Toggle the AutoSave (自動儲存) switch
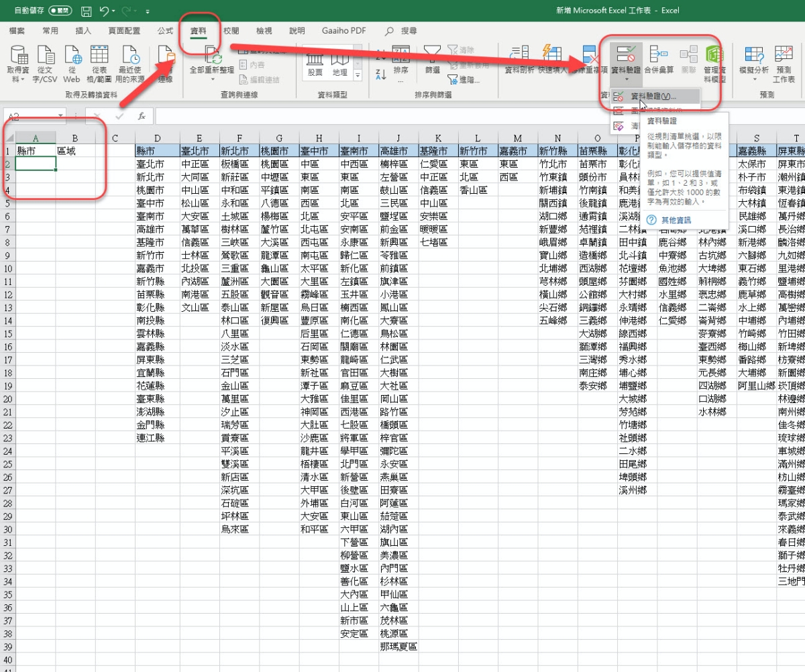 tap(60, 11)
